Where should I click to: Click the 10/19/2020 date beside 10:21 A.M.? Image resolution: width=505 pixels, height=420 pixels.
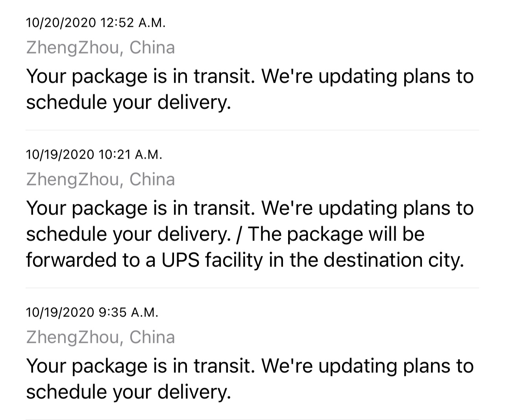click(60, 155)
